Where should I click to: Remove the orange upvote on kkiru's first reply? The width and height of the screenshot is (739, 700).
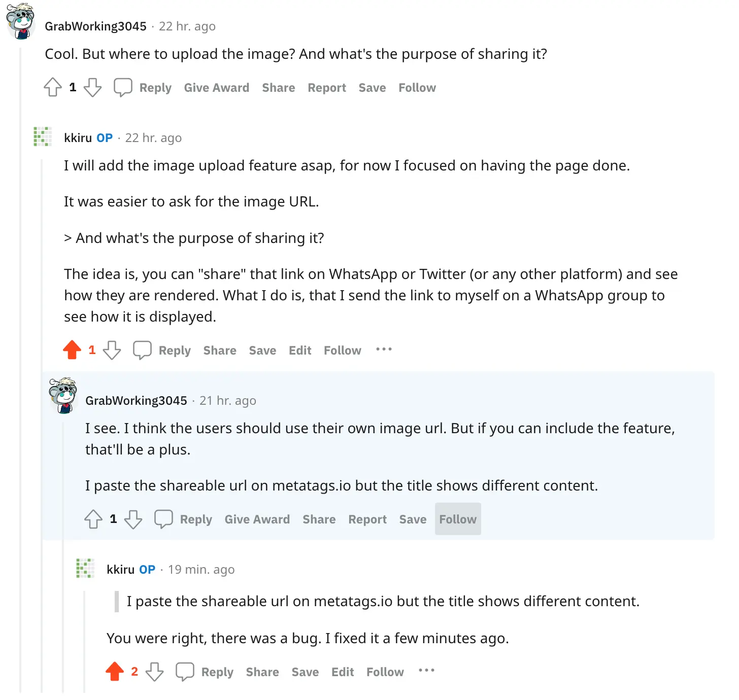73,349
